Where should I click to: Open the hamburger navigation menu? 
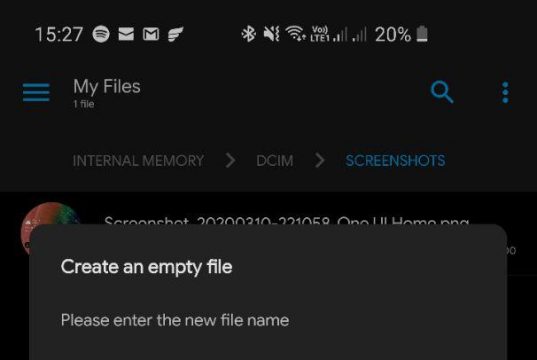coord(36,92)
